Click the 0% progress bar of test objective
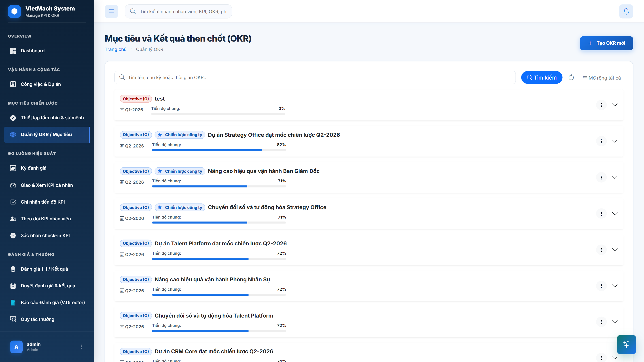The height and width of the screenshot is (362, 644). pyautogui.click(x=218, y=114)
